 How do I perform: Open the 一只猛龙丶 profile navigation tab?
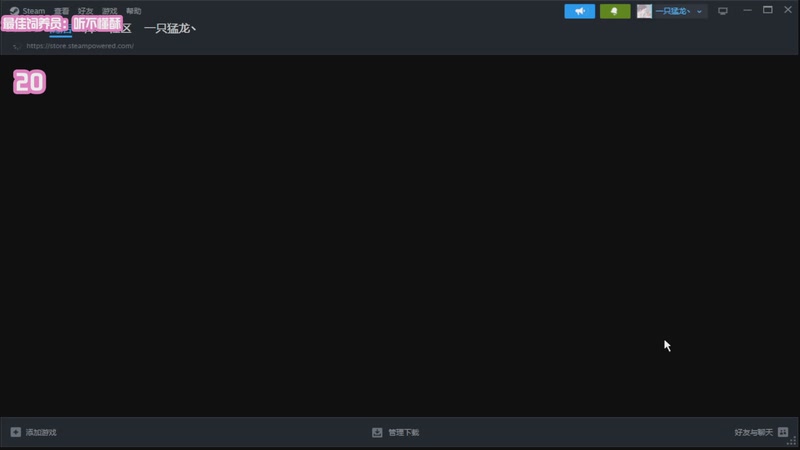(x=170, y=28)
